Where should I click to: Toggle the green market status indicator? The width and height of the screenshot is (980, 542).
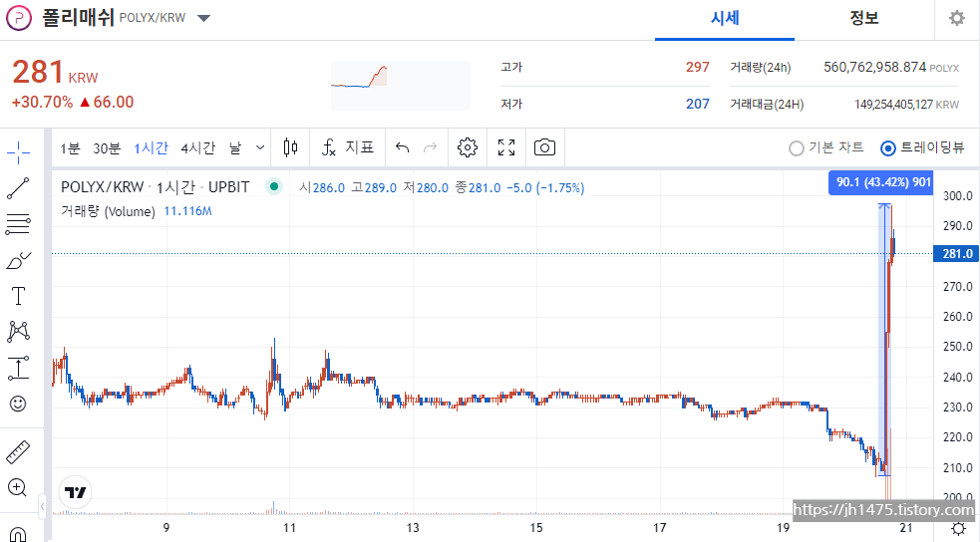click(274, 186)
